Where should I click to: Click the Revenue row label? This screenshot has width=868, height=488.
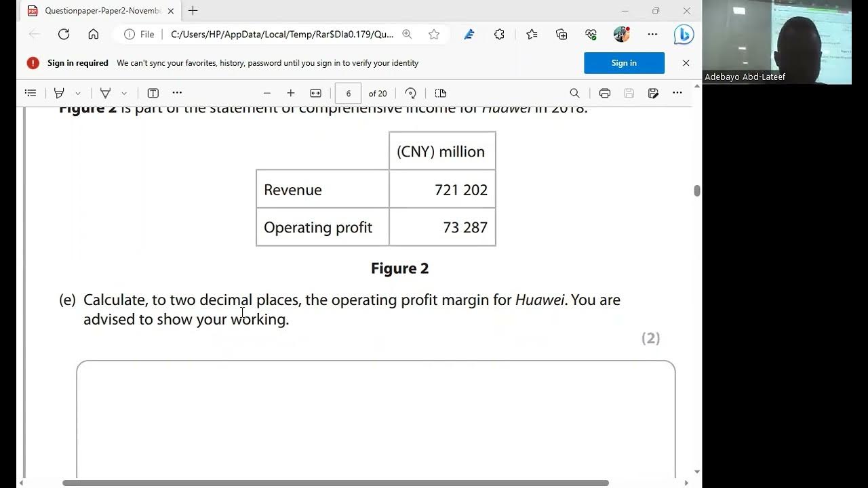click(293, 190)
